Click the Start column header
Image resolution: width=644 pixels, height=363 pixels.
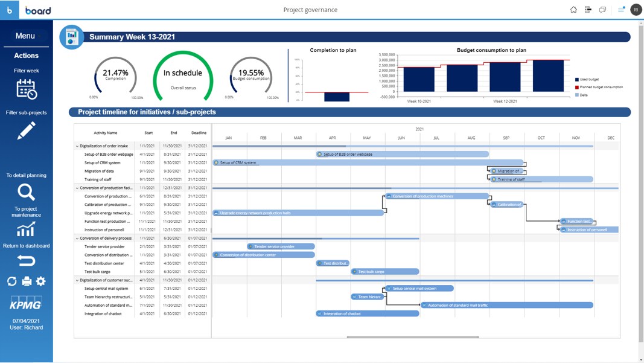[x=148, y=133]
